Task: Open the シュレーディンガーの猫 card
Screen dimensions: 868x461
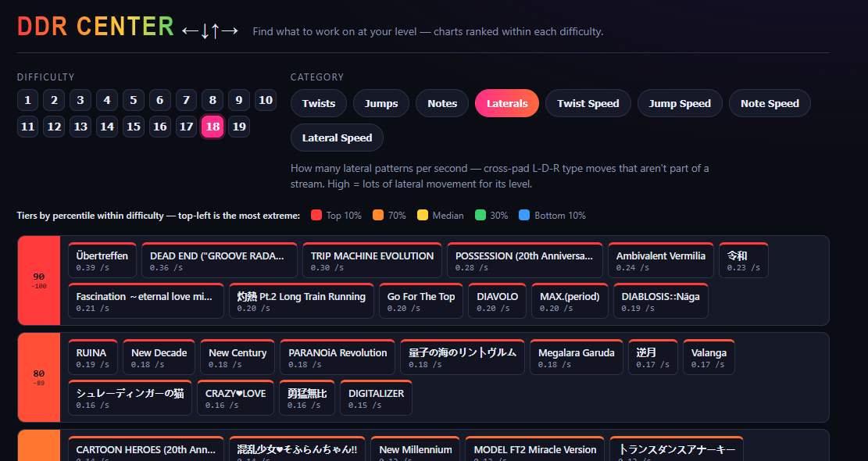Action: [x=130, y=398]
